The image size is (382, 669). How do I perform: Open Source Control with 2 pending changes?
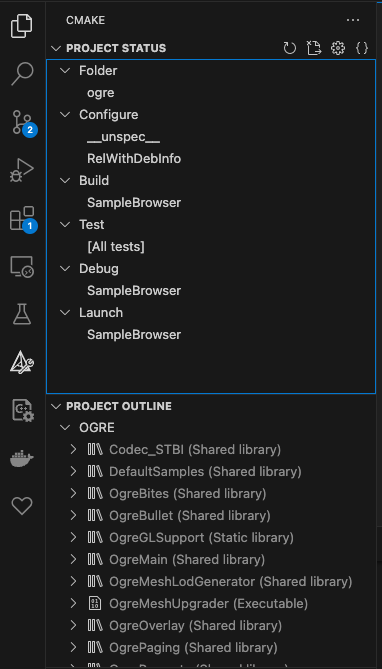(x=23, y=122)
